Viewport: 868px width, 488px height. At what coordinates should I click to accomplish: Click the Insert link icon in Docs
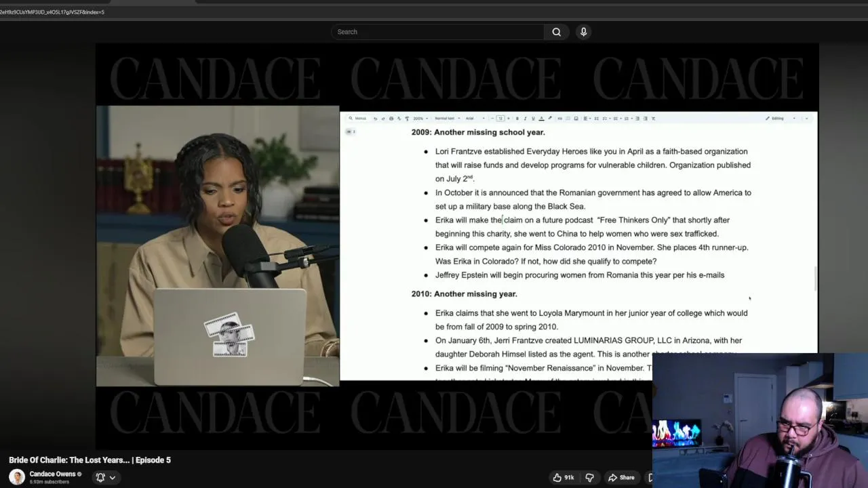click(x=559, y=118)
